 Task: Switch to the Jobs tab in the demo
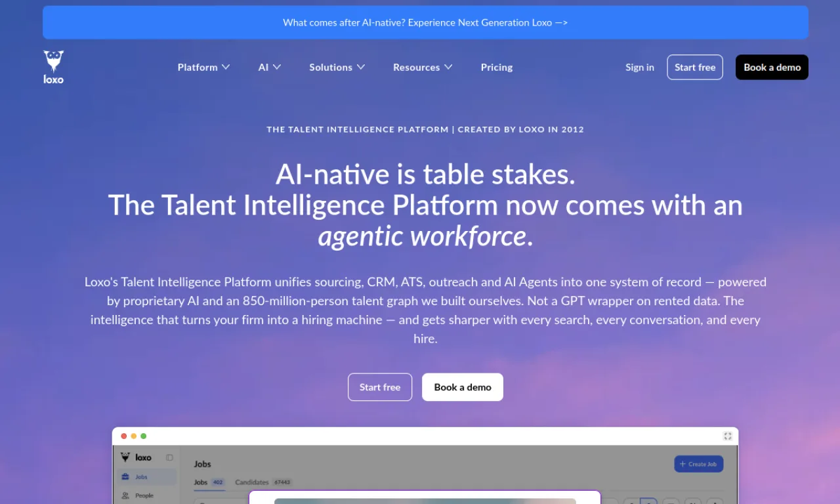(209, 482)
